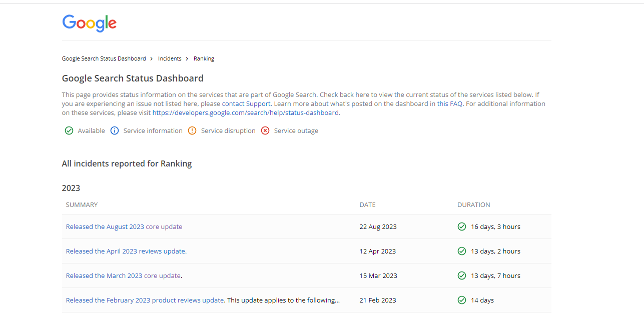Select Ranking breadcrumb item
644x328 pixels.
pos(204,58)
